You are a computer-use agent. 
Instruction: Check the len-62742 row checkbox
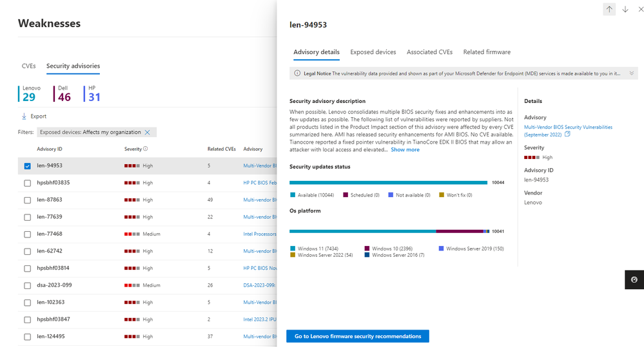point(28,252)
